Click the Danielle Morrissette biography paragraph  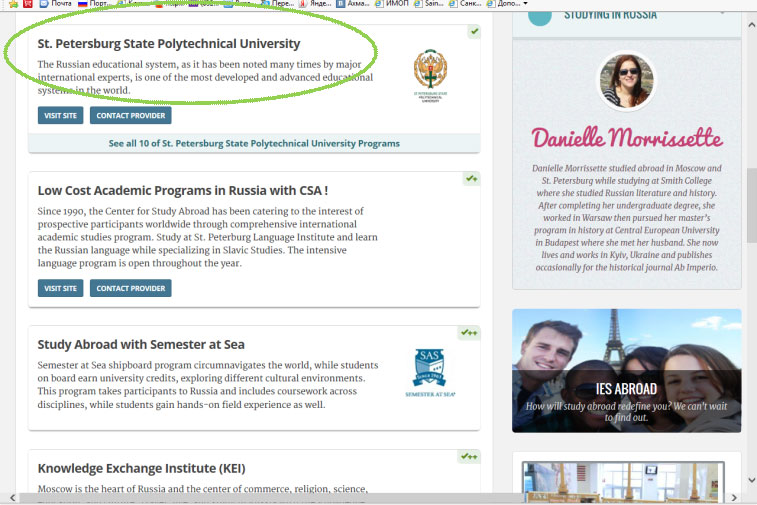point(627,218)
